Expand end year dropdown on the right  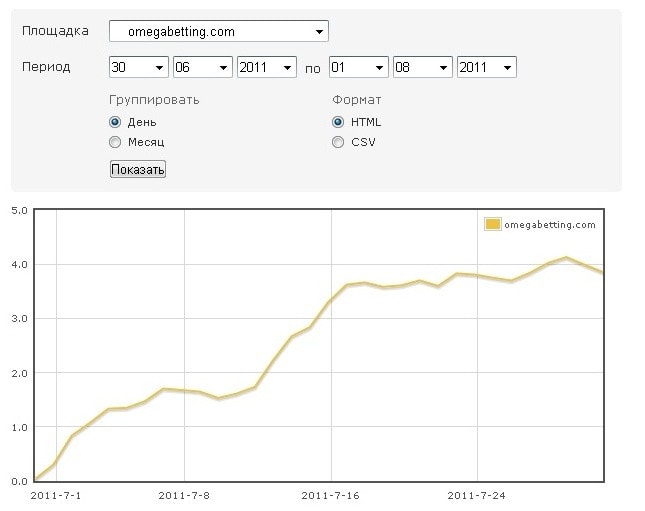486,67
